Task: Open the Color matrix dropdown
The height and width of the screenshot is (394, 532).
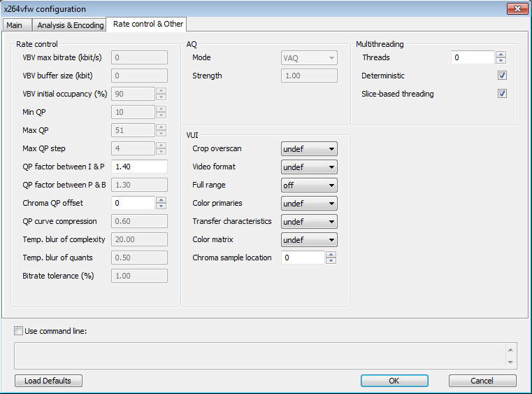Action: 309,240
